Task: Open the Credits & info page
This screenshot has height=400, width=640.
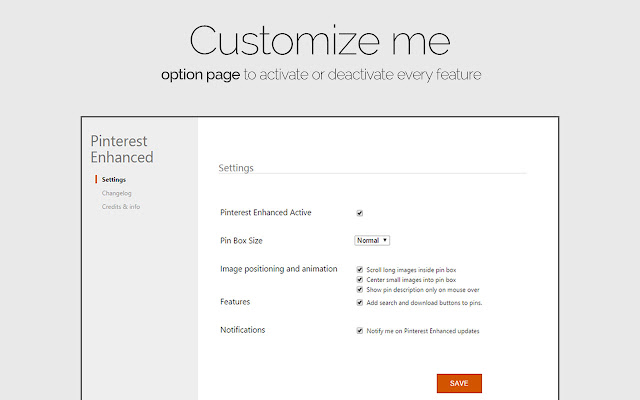Action: [x=121, y=207]
